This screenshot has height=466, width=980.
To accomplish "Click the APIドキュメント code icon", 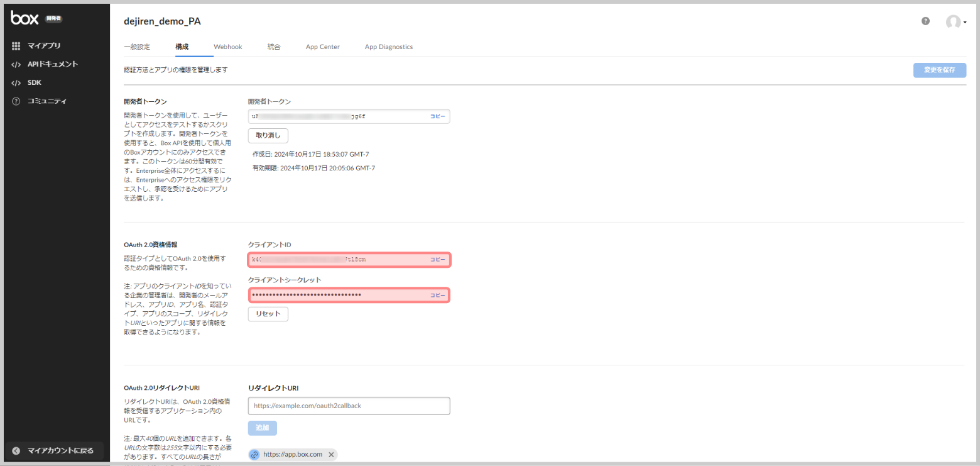I will click(16, 64).
